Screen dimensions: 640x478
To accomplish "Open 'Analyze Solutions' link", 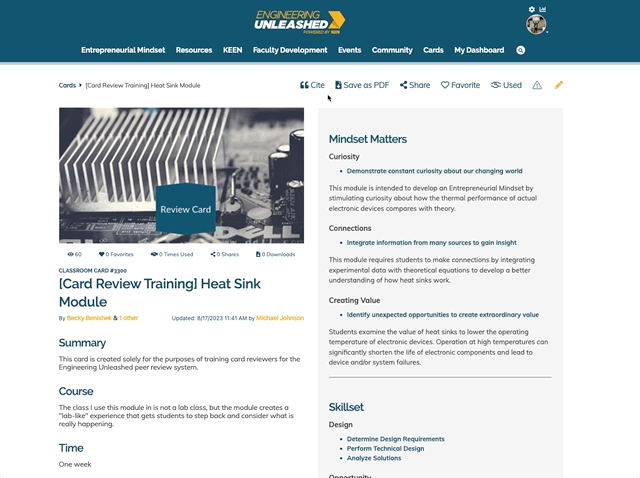I will (374, 458).
